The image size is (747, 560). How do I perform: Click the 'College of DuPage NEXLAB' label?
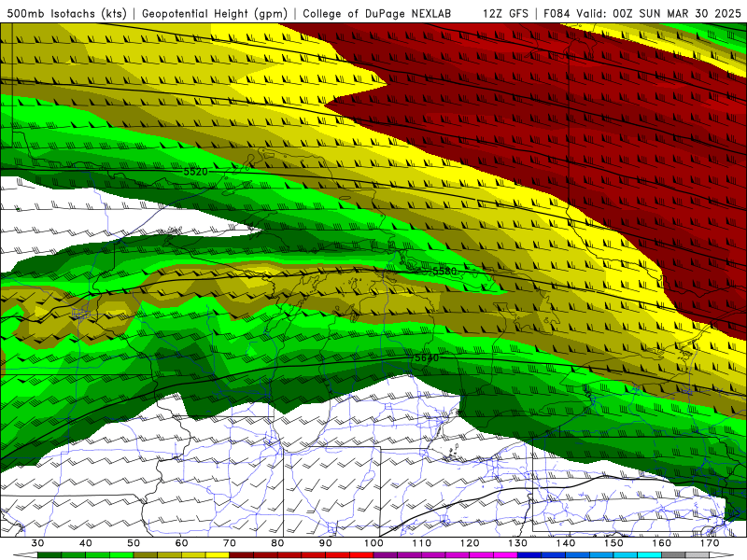coord(377,14)
